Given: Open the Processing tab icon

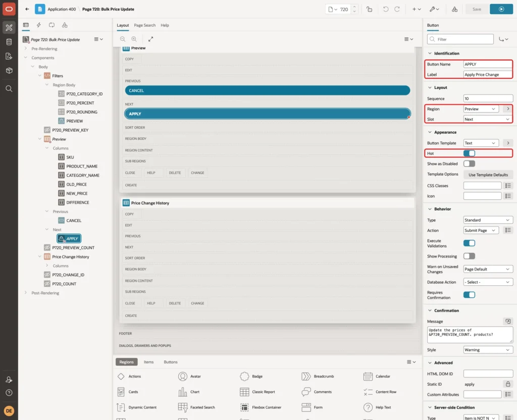Looking at the screenshot, I should point(52,25).
